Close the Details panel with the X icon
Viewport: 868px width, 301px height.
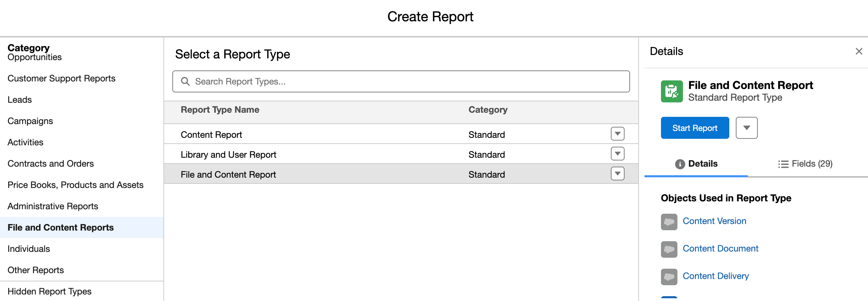pos(859,51)
